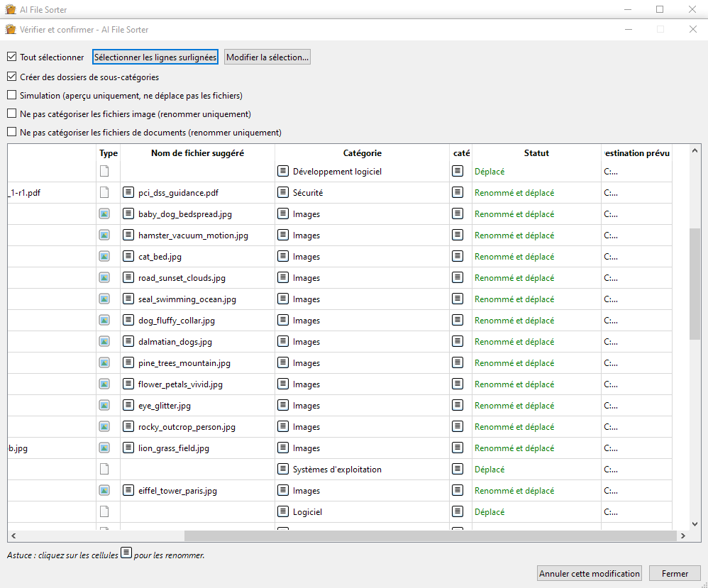The height and width of the screenshot is (588, 708).
Task: Click rename icon beside lion_grass_field.jpg
Action: pyautogui.click(x=128, y=448)
